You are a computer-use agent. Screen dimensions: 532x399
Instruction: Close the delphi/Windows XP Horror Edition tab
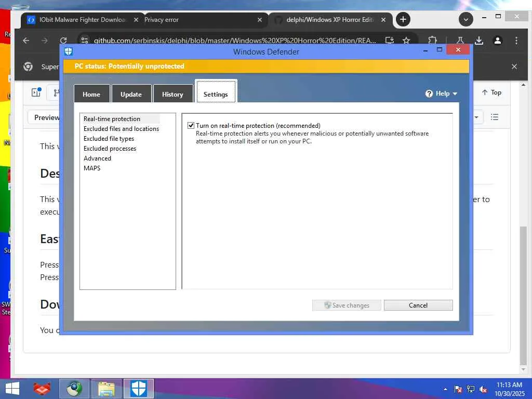383,20
